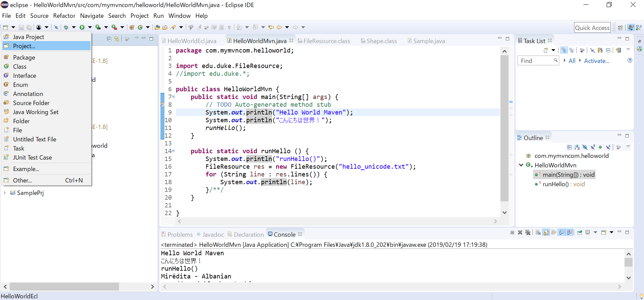Choose Source Folder from the New menu
The width and height of the screenshot is (644, 300).
coord(47,103)
